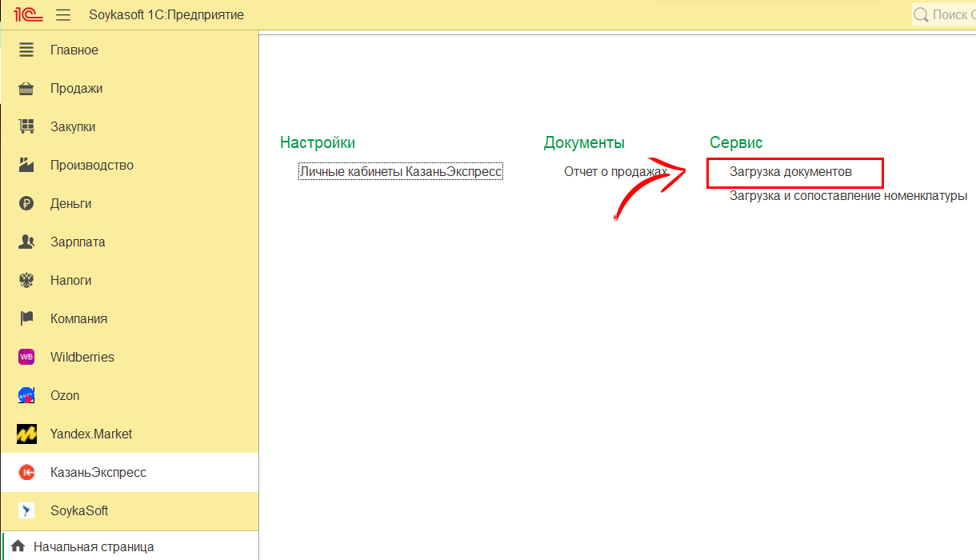Click the Soykasoft 1С:Предприятие title text
The width and height of the screenshot is (976, 560).
pos(166,15)
